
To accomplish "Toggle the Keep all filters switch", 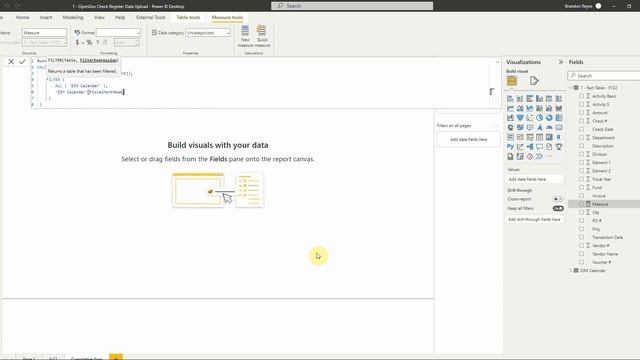I will point(558,209).
